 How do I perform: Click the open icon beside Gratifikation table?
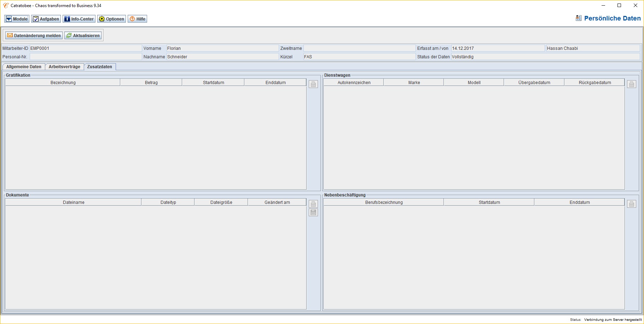(313, 84)
